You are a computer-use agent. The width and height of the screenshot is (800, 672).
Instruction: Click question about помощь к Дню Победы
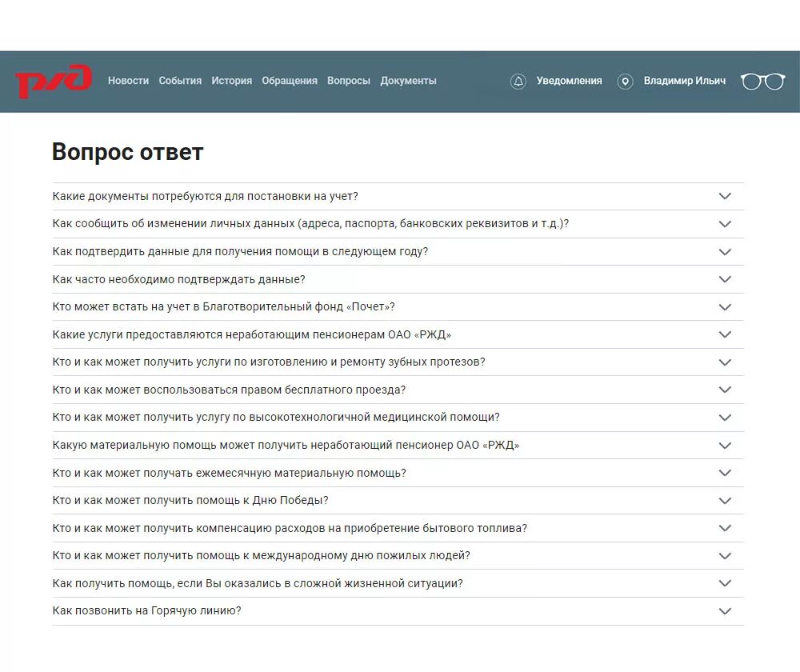[190, 501]
